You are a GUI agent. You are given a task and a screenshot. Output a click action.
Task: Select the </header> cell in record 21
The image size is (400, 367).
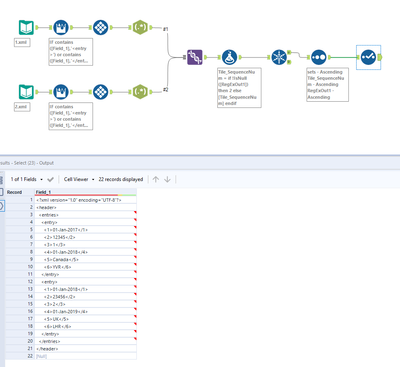click(x=86, y=349)
